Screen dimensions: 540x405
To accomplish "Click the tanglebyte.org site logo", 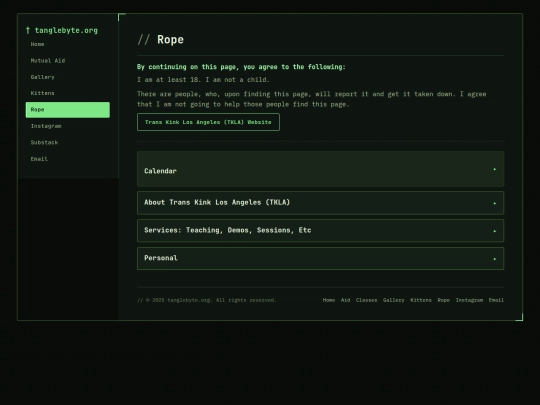I will [62, 30].
